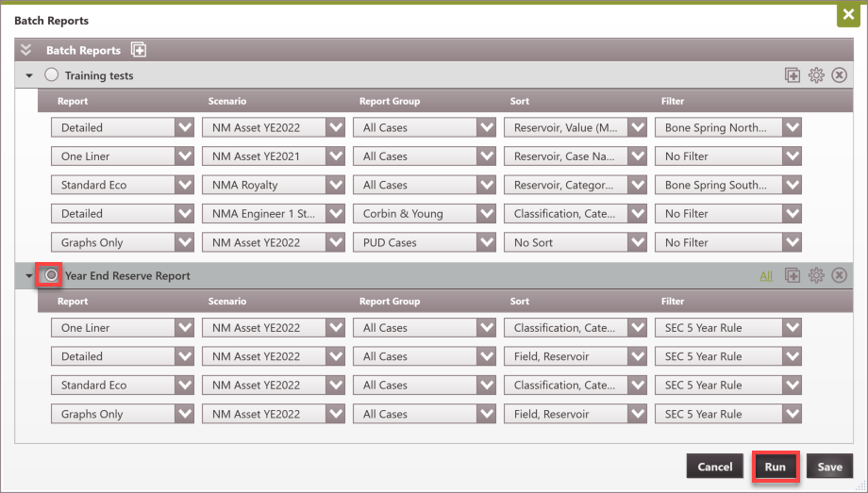Collapse all using double chevron icon
The image size is (868, 493).
pos(26,50)
